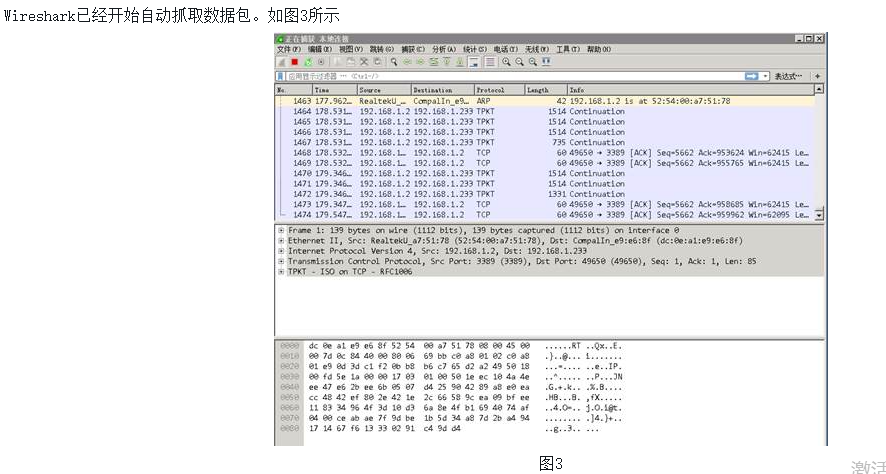Open the 电话 menu
The height and width of the screenshot is (474, 886).
pos(506,50)
